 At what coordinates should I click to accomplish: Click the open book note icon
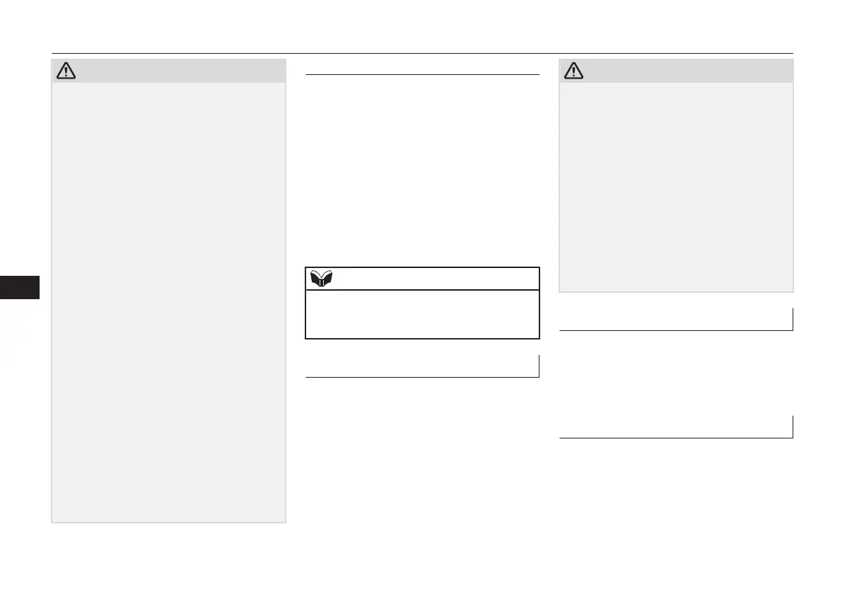(320, 279)
